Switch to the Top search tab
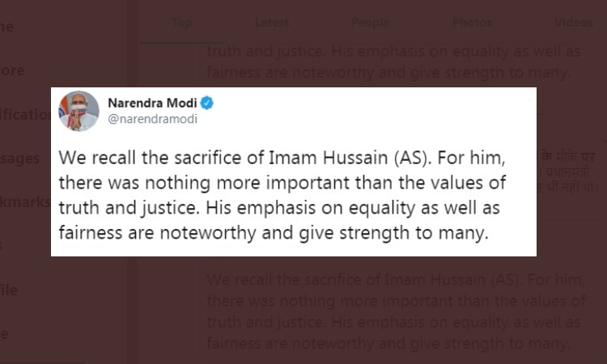 pyautogui.click(x=181, y=23)
